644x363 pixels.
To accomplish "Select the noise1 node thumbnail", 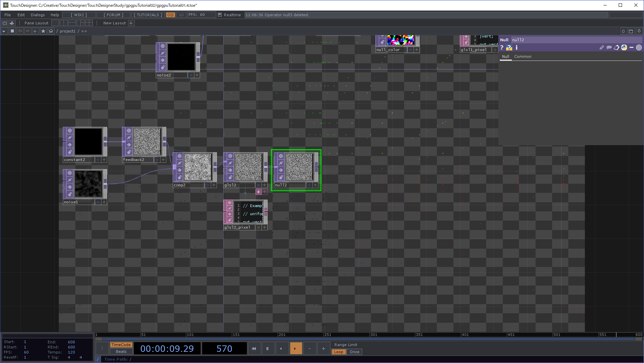I will [88, 184].
